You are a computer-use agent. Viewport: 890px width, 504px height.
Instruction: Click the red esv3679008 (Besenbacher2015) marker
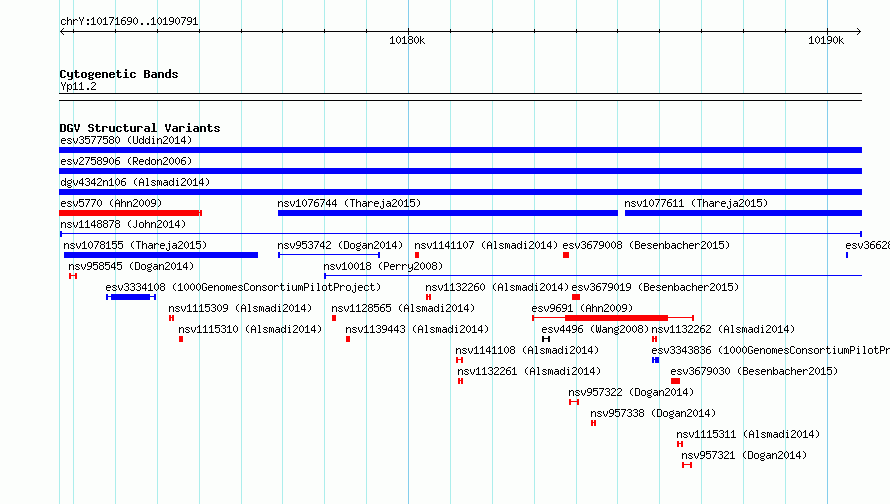click(x=566, y=255)
